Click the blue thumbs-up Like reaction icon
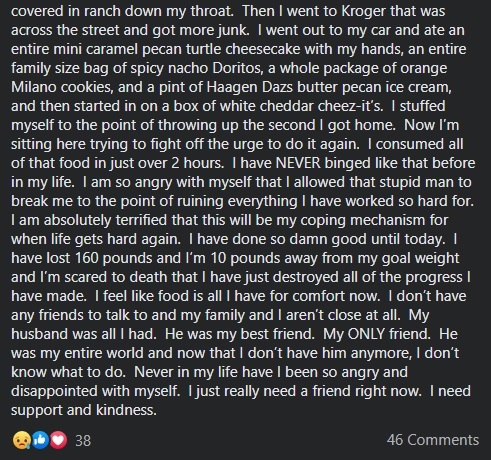Viewport: 491px width, 460px height. [x=40, y=440]
